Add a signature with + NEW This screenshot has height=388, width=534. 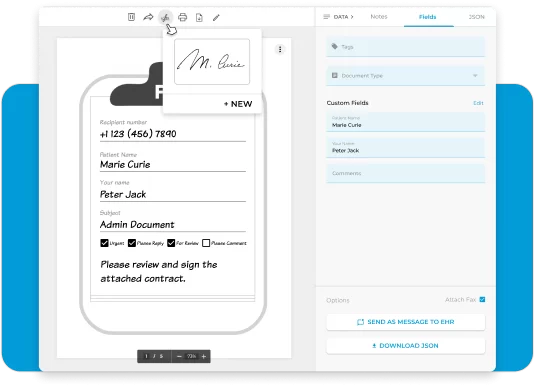click(x=238, y=104)
